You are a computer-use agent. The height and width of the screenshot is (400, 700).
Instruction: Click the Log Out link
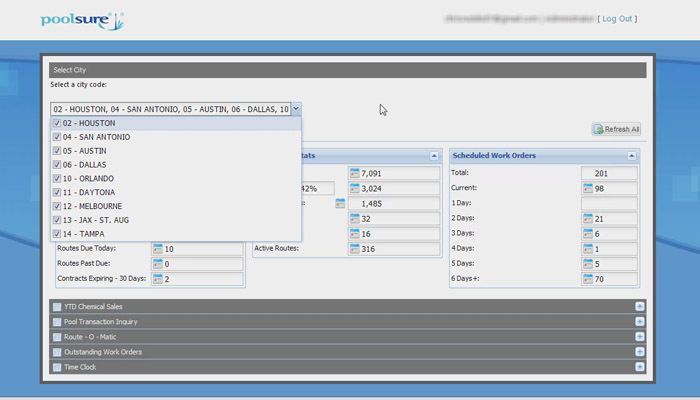coord(617,19)
